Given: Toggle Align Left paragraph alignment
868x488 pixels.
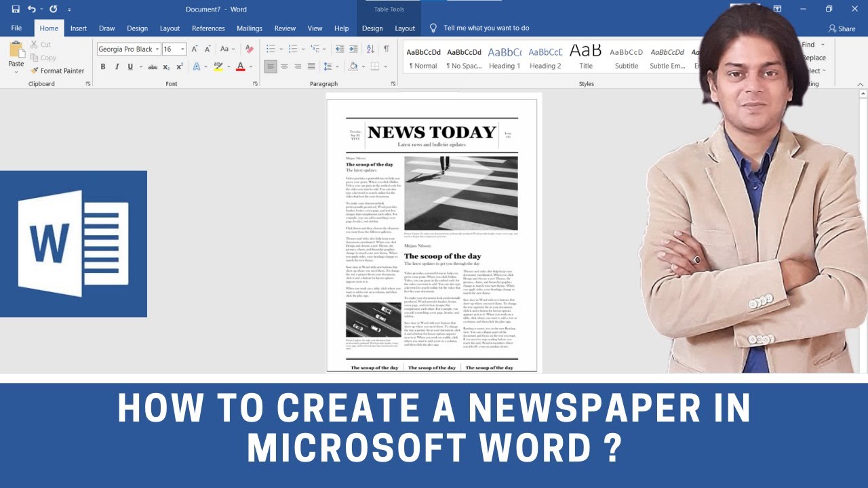Looking at the screenshot, I should point(271,66).
